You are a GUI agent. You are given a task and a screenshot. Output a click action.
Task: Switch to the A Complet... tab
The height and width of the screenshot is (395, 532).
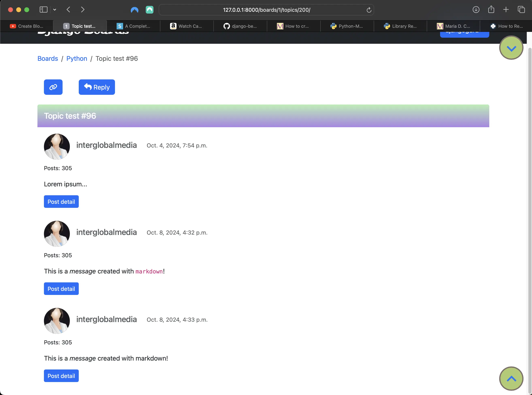click(x=133, y=26)
